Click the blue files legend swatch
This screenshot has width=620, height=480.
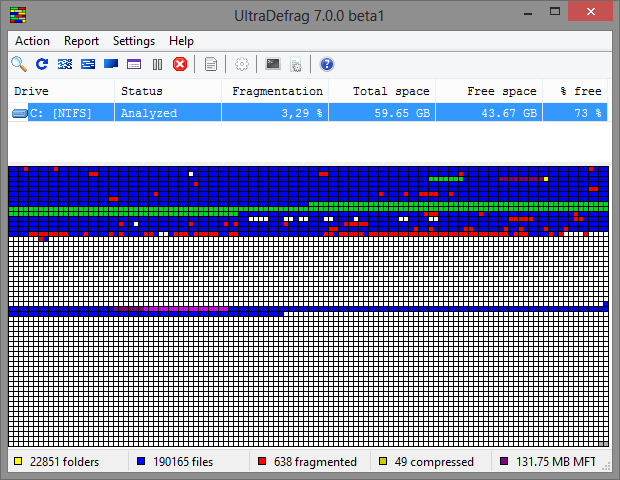[x=141, y=461]
